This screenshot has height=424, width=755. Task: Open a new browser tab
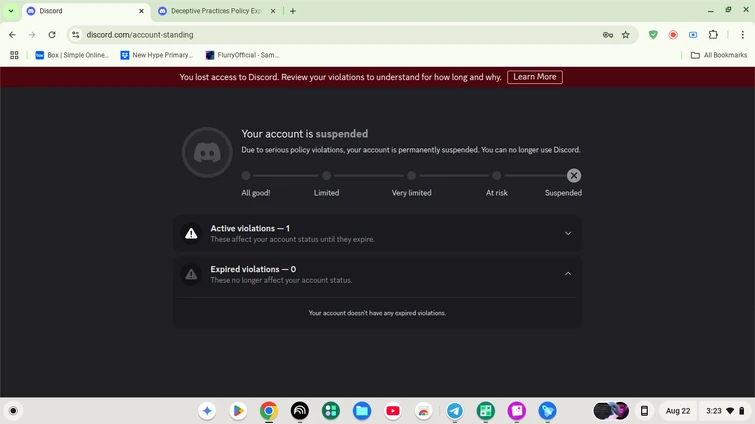293,11
